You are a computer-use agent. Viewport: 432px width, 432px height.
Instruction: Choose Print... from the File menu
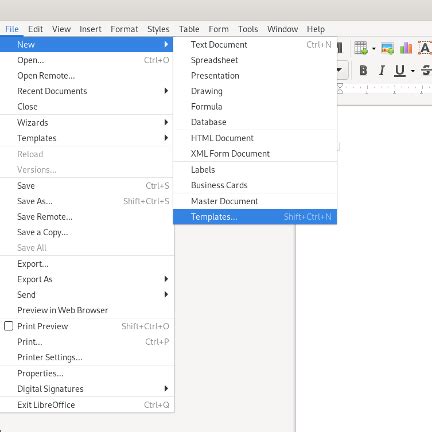tap(86, 342)
